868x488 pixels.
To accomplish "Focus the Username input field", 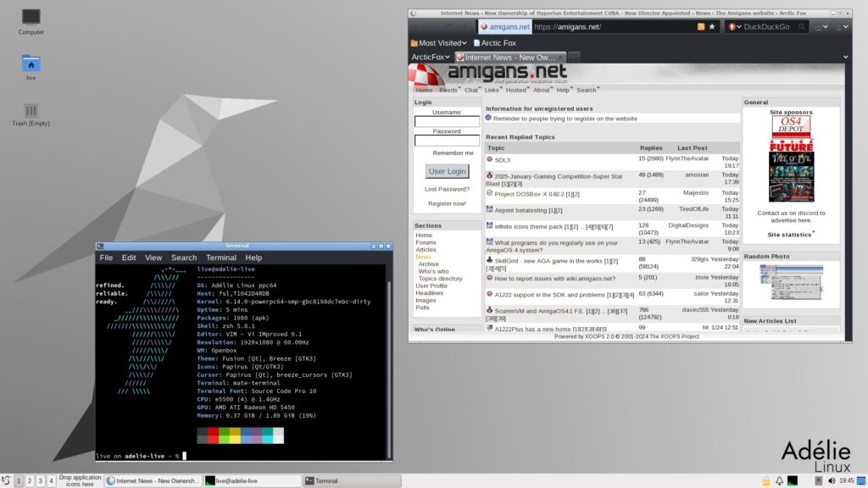I will click(x=447, y=121).
